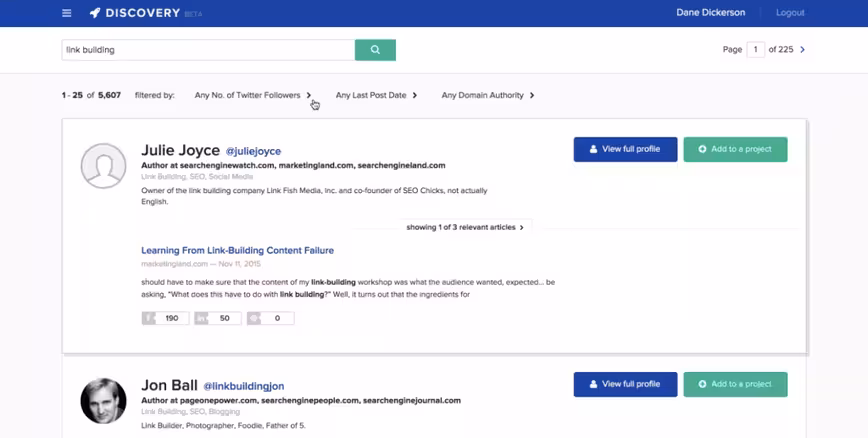The image size is (868, 438).
Task: Open Dane Dickerson user name
Action: [x=711, y=13]
